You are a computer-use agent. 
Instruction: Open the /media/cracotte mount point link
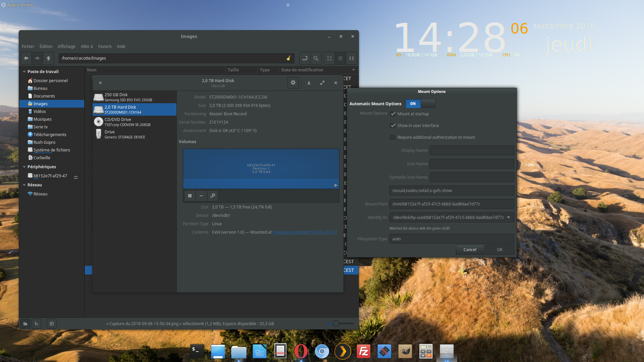tap(305, 232)
